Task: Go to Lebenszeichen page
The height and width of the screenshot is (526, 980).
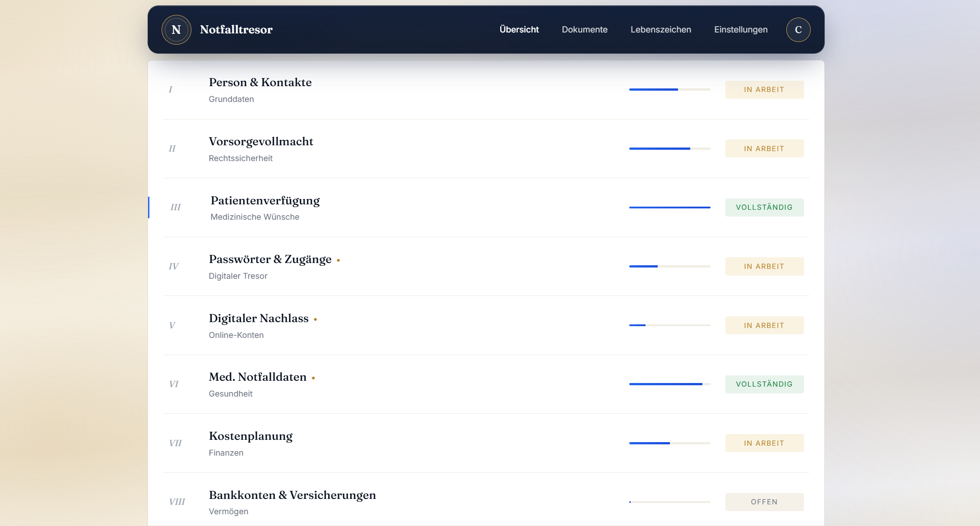Action: [x=661, y=30]
